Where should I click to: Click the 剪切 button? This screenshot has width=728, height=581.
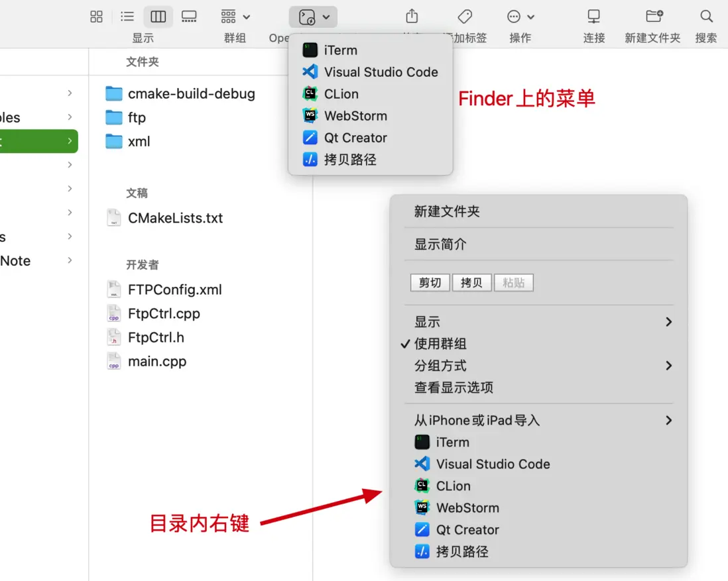click(430, 283)
